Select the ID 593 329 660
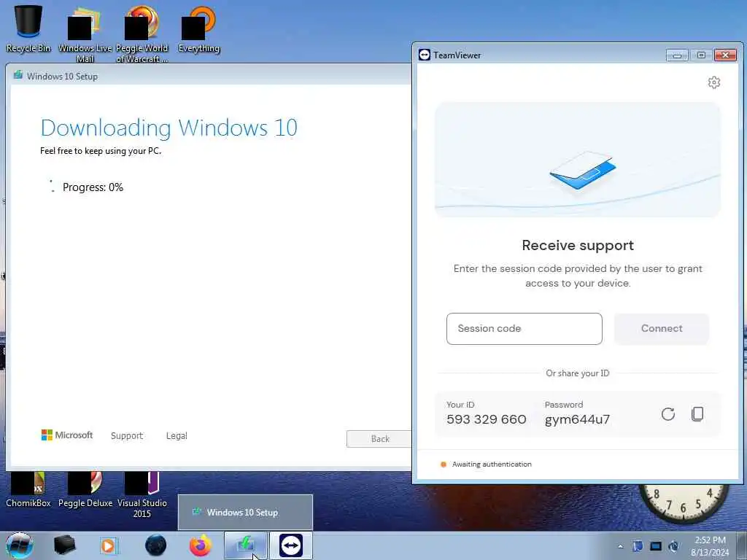This screenshot has height=560, width=747. coord(487,419)
